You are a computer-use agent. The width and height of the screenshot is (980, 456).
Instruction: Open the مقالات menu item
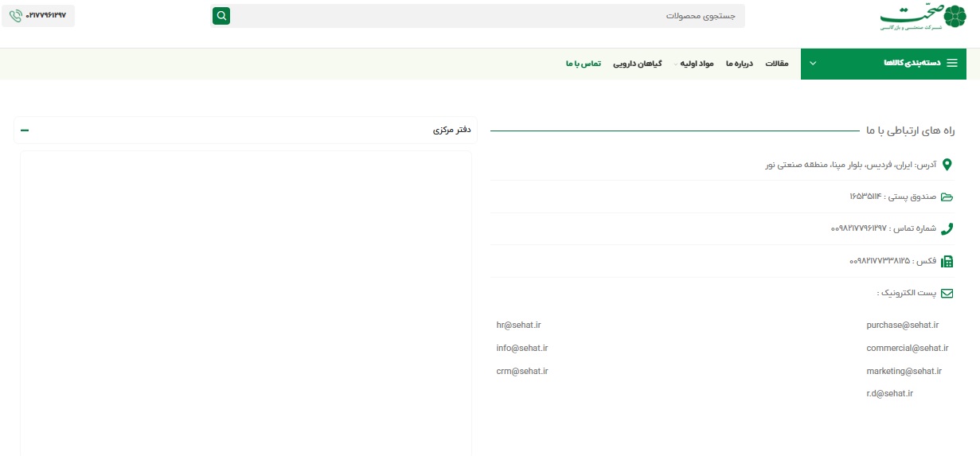(x=777, y=64)
